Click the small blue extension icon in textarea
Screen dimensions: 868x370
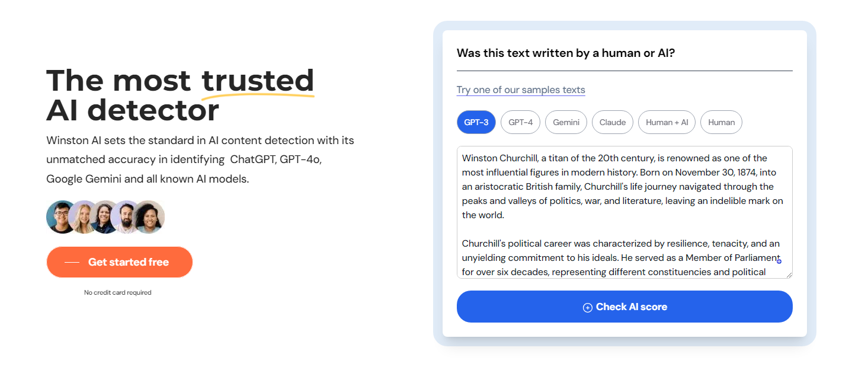click(779, 261)
